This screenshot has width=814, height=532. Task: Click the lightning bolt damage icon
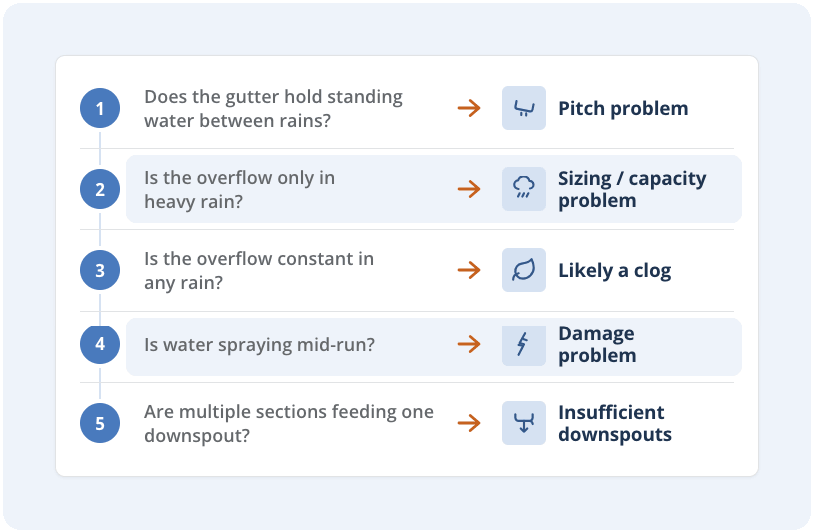[x=523, y=345]
